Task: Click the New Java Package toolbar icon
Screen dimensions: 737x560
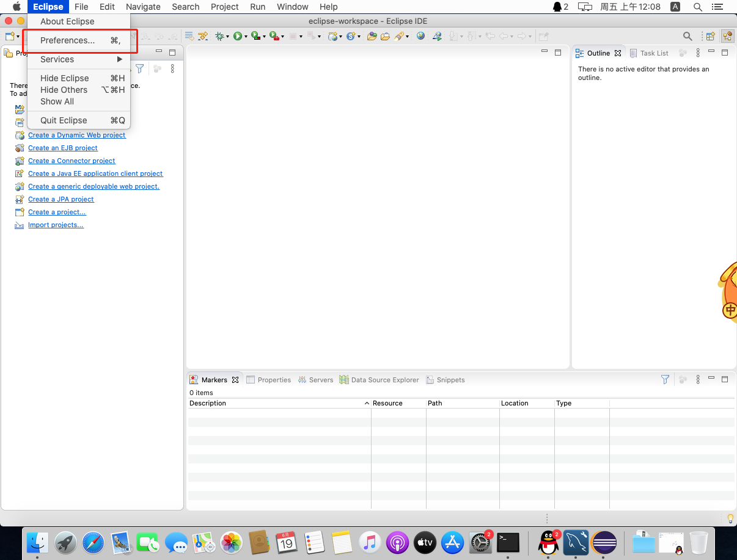Action: 333,37
